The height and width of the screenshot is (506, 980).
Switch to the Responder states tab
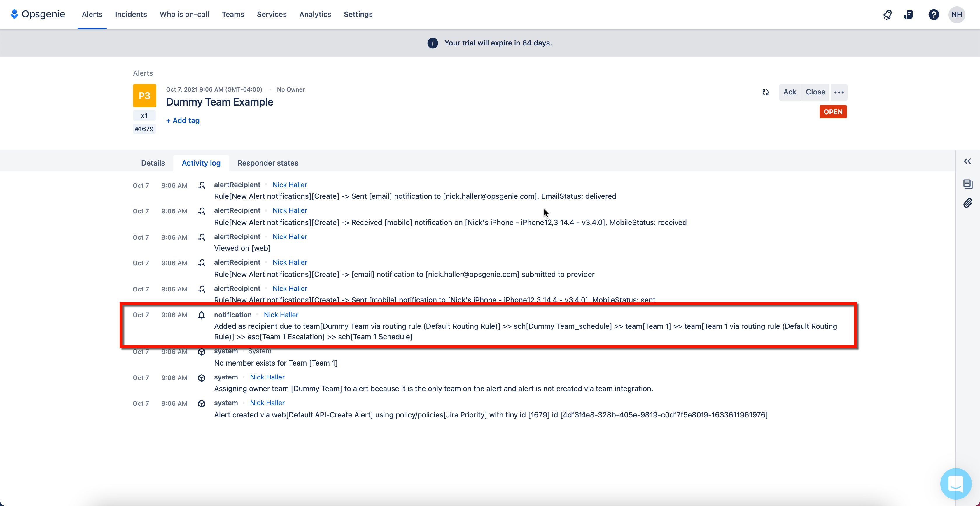[x=268, y=163]
